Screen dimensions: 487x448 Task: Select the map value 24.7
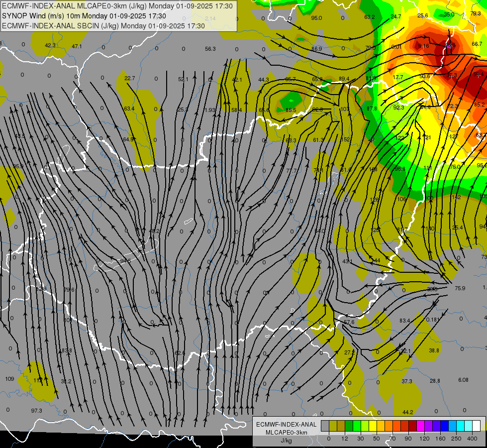[395, 16]
